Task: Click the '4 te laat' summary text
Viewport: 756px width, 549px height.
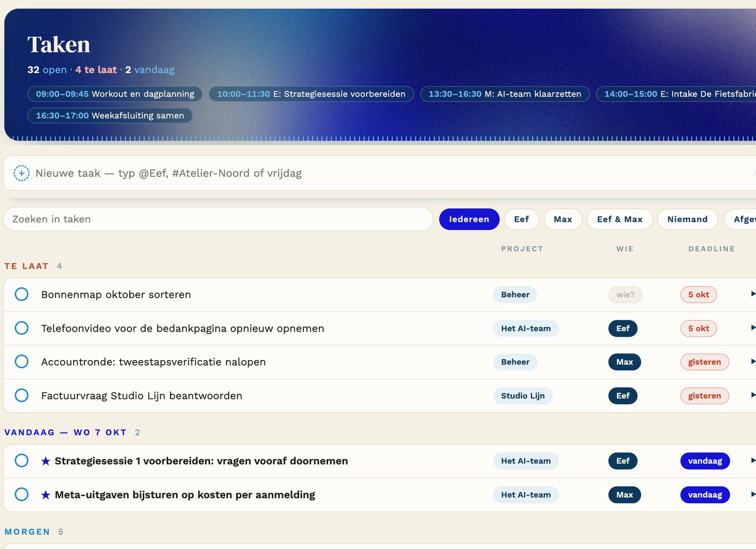Action: pos(96,70)
